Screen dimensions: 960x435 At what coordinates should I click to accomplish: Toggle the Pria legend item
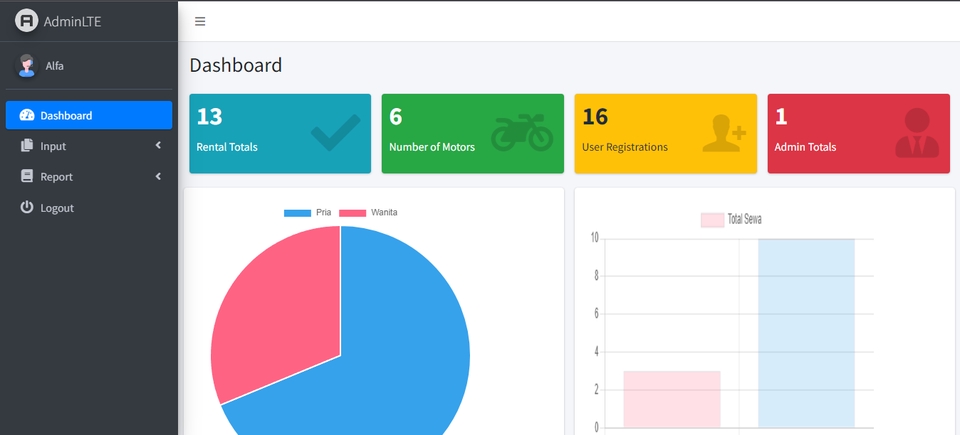[307, 213]
